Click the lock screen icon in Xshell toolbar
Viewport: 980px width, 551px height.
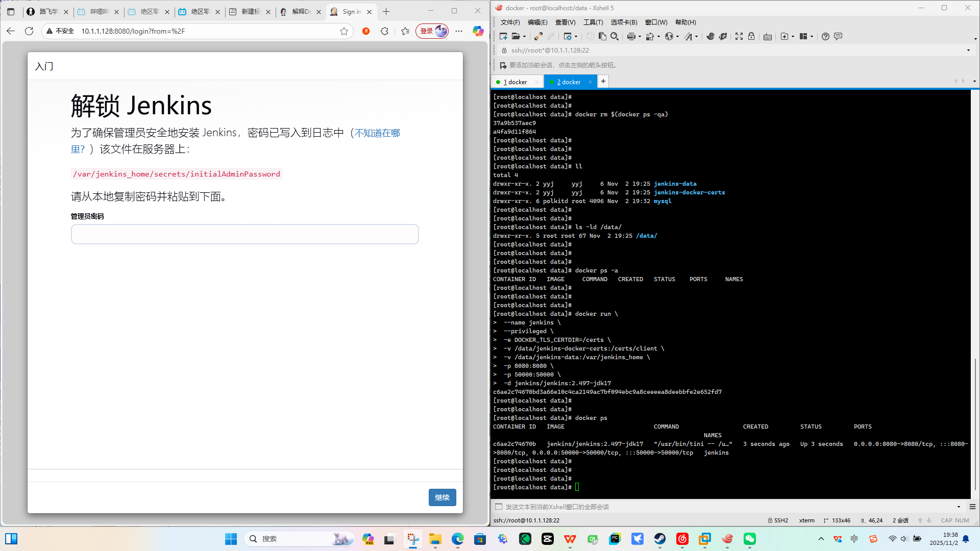[751, 36]
